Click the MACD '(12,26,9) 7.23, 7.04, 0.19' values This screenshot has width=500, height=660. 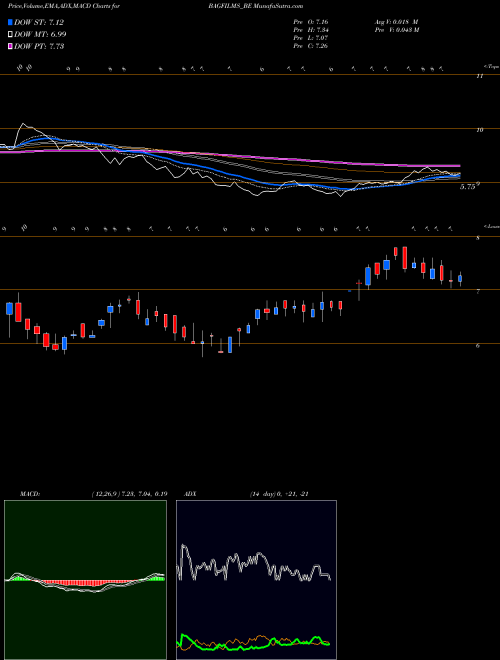129,494
